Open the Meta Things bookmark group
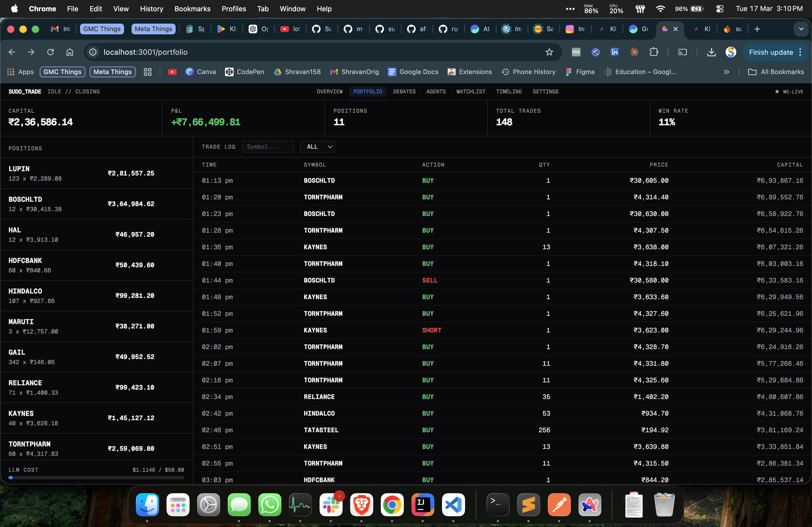The image size is (812, 527). click(x=113, y=72)
